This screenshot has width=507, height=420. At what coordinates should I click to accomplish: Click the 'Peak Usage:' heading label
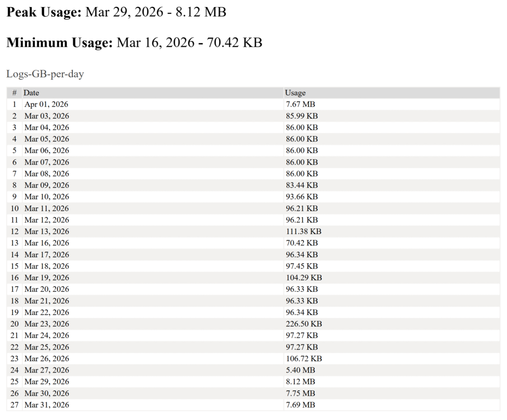click(44, 12)
